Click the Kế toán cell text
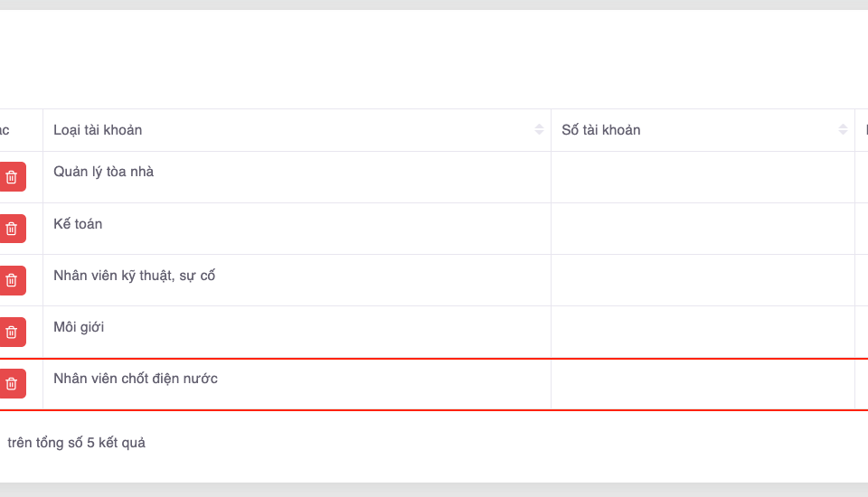 [x=78, y=224]
